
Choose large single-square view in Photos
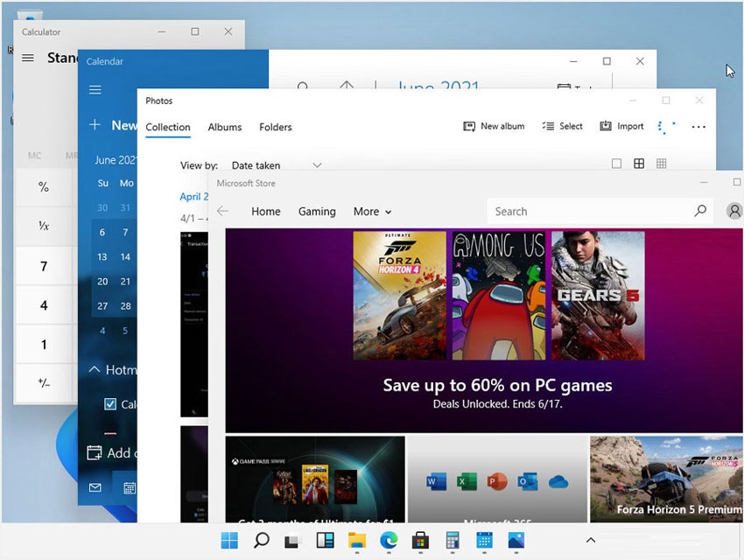tap(616, 164)
